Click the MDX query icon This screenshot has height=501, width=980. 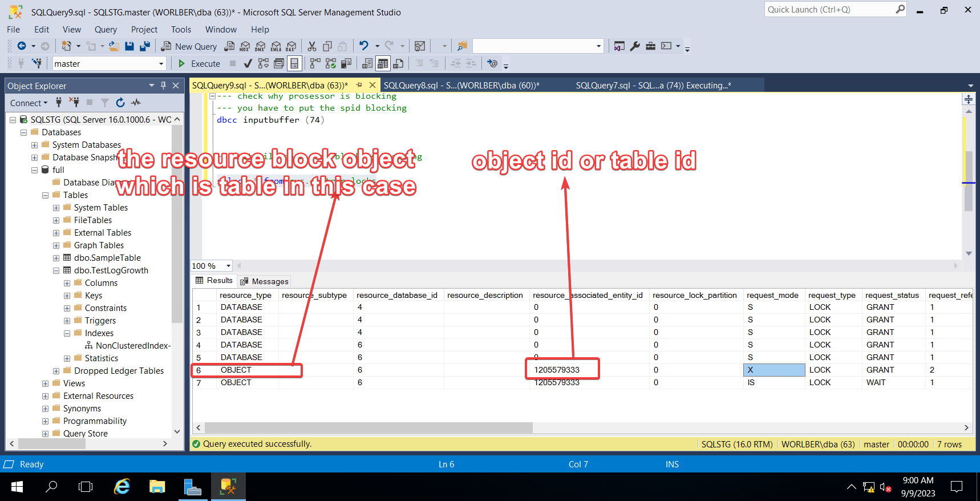coord(245,46)
